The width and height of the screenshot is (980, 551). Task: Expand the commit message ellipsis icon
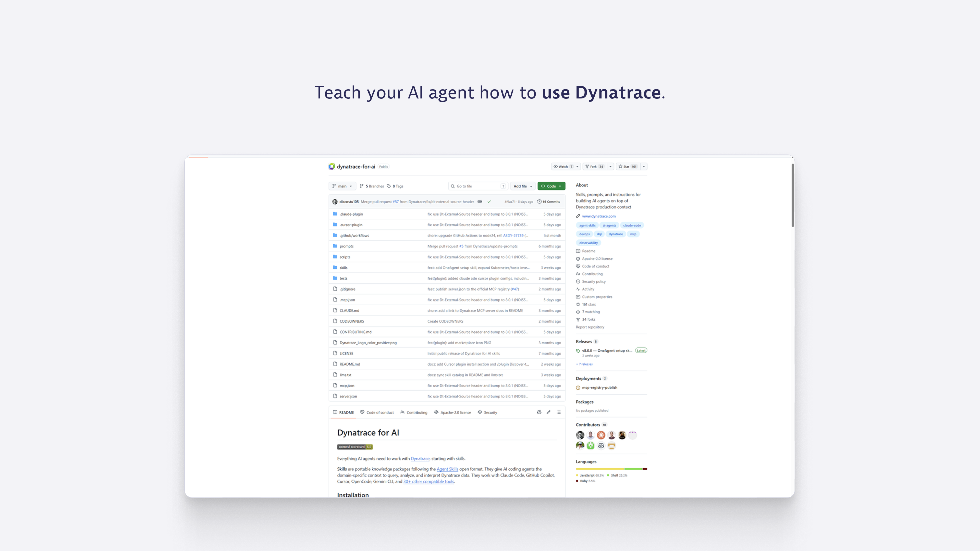click(x=480, y=202)
